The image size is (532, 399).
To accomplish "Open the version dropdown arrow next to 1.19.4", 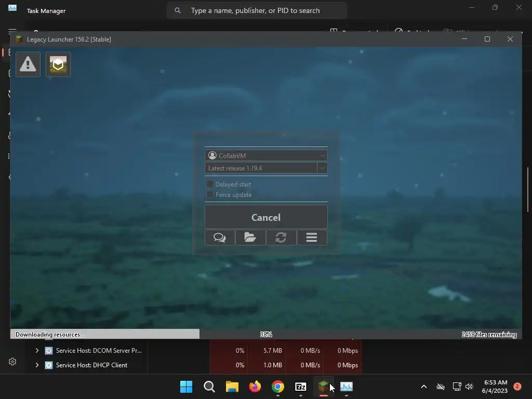I will pyautogui.click(x=322, y=168).
